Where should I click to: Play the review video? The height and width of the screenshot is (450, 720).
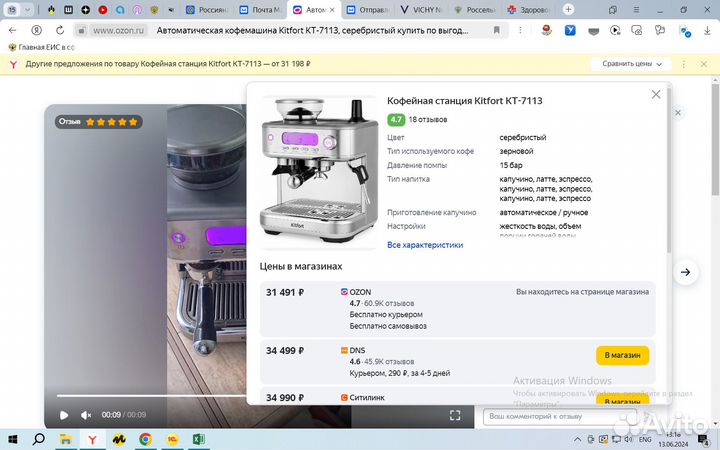(x=64, y=415)
